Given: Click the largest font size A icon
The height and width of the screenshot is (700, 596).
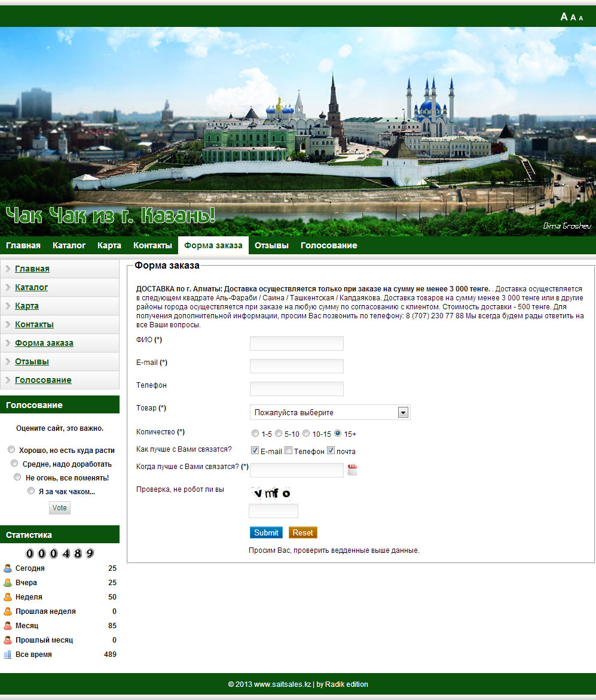Looking at the screenshot, I should pyautogui.click(x=564, y=17).
